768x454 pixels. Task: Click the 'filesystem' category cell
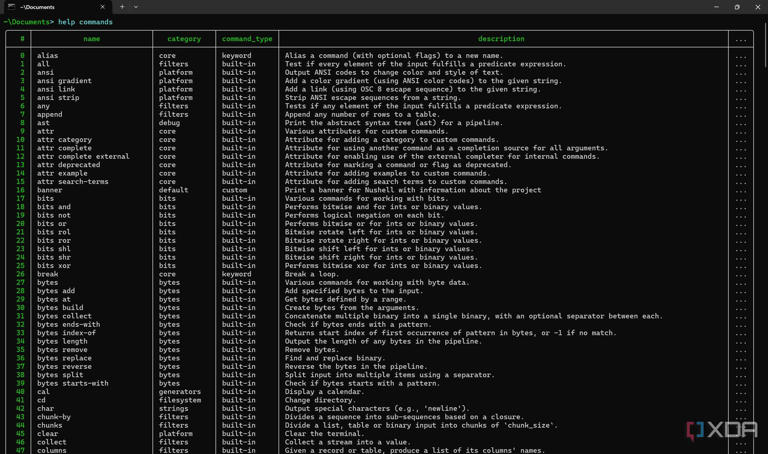point(180,400)
